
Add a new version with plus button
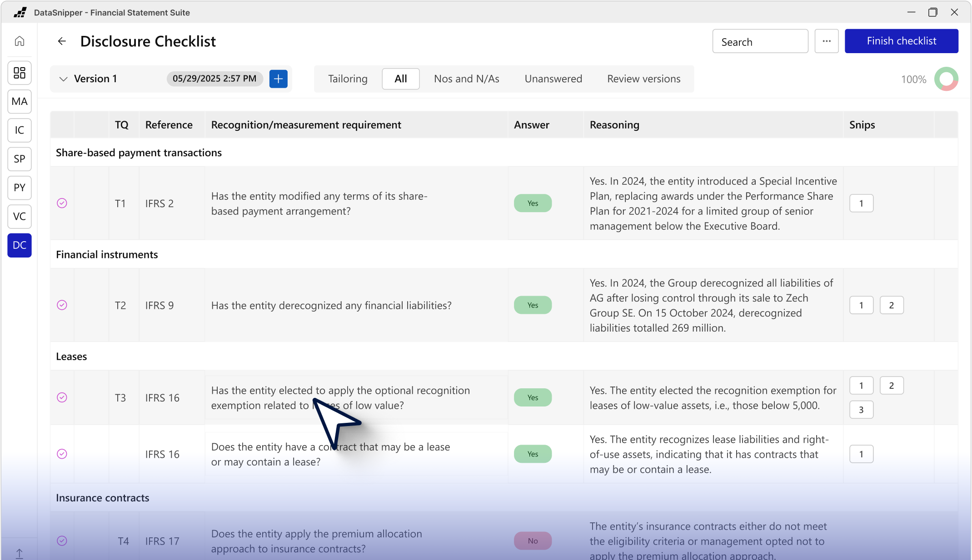click(278, 79)
